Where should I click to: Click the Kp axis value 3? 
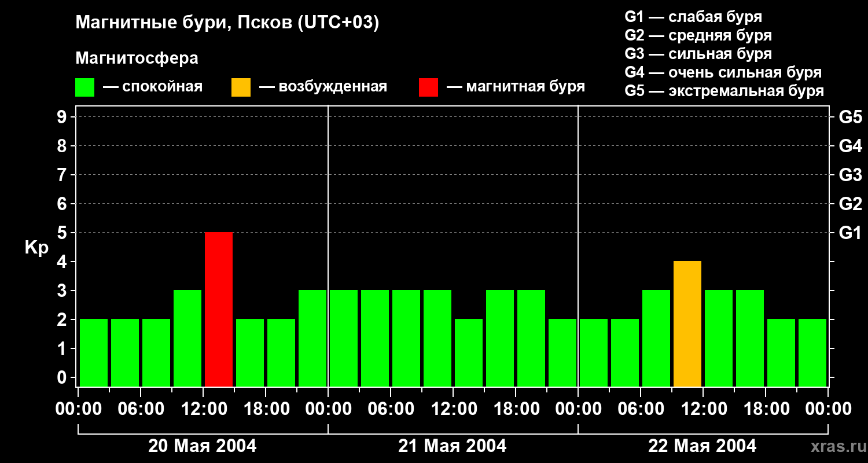tap(63, 291)
